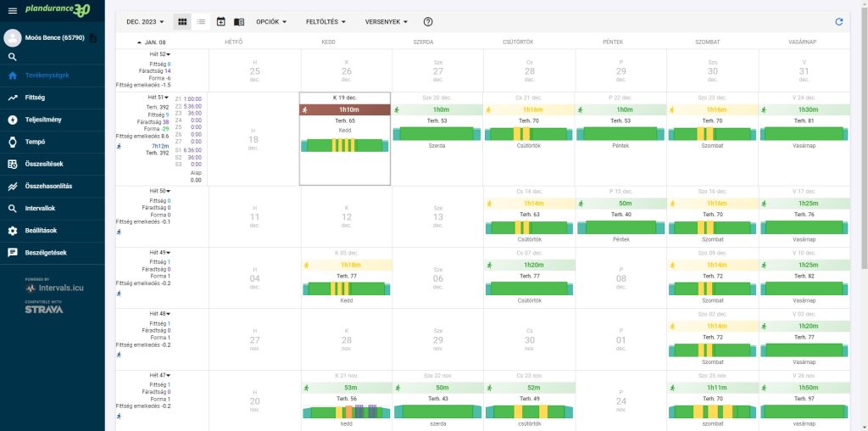868x431 pixels.
Task: Switch to calendar grid view
Action: pyautogui.click(x=182, y=22)
